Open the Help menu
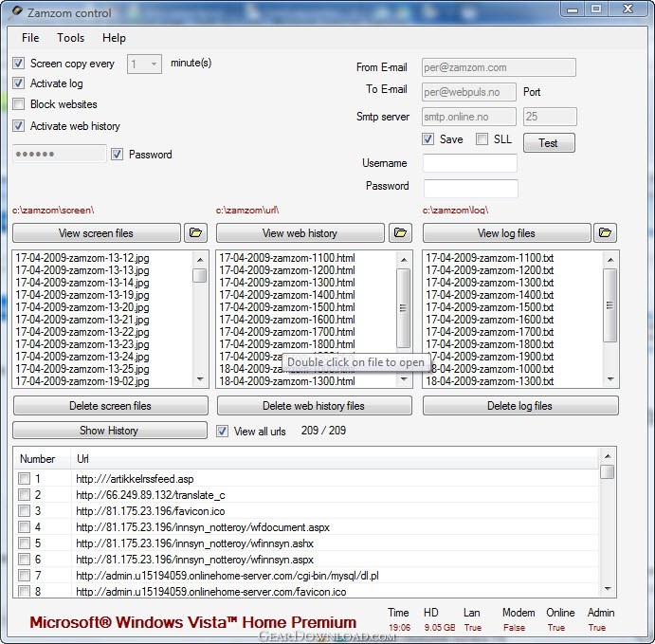The image size is (655, 644). [114, 38]
